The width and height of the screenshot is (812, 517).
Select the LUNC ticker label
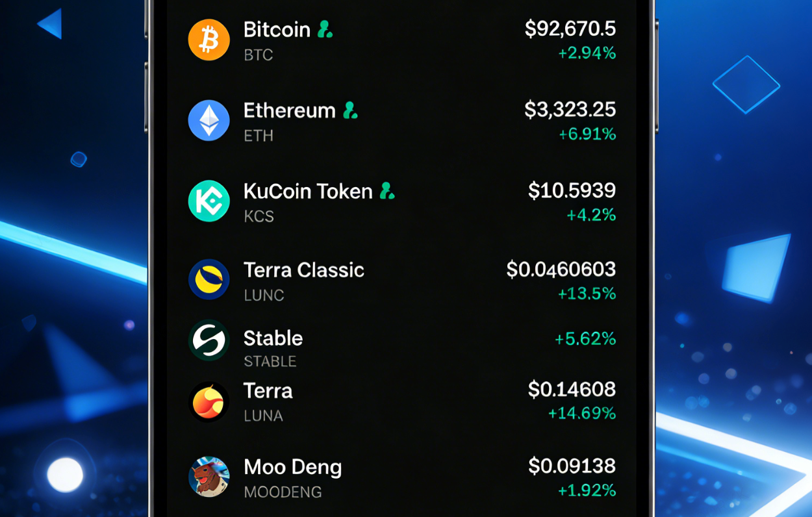point(263,296)
